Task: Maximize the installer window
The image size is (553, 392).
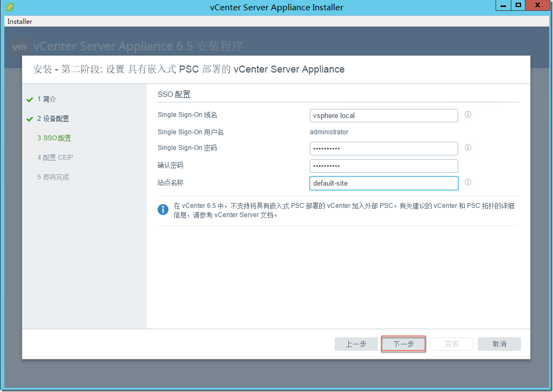Action: click(518, 5)
